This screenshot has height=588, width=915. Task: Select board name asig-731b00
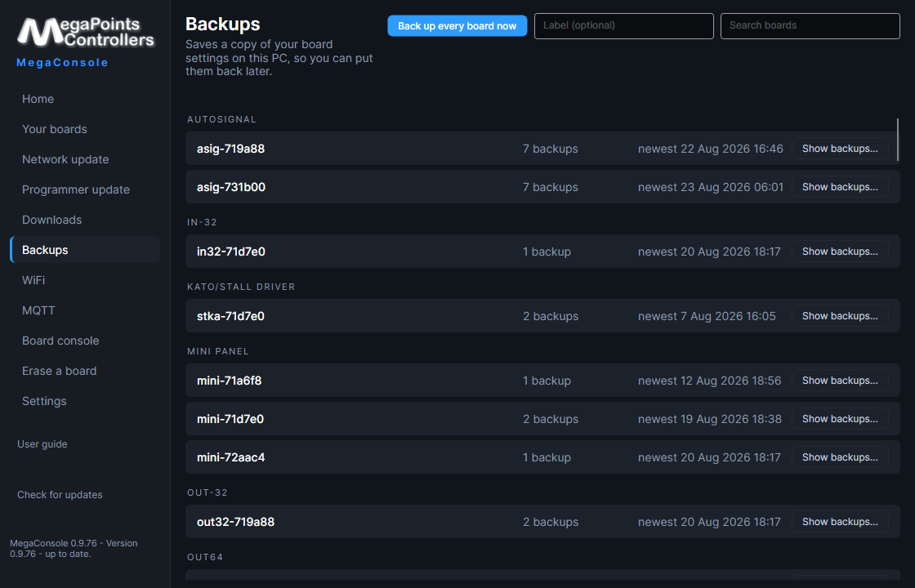click(231, 187)
